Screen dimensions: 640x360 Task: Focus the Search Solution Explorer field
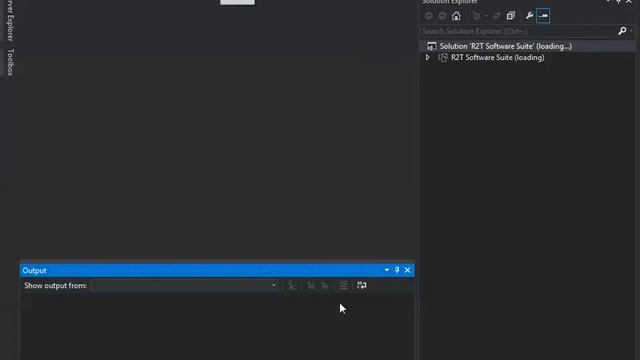pos(518,31)
